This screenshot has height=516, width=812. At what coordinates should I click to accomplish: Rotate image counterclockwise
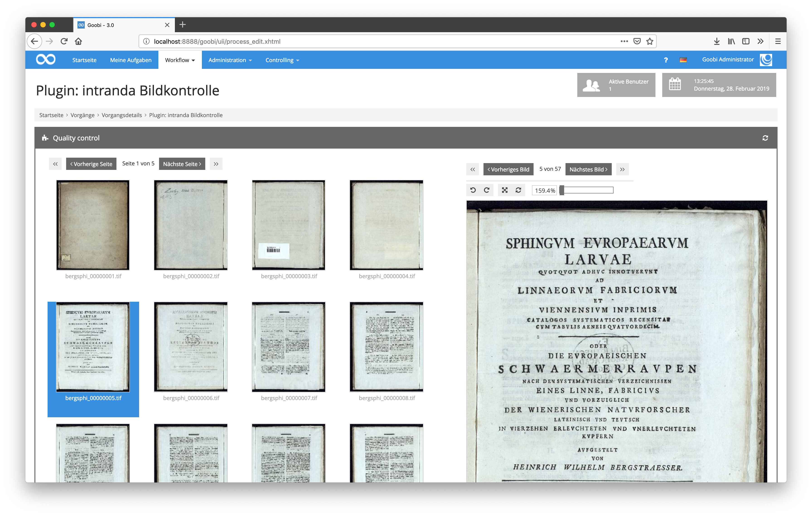pos(473,190)
